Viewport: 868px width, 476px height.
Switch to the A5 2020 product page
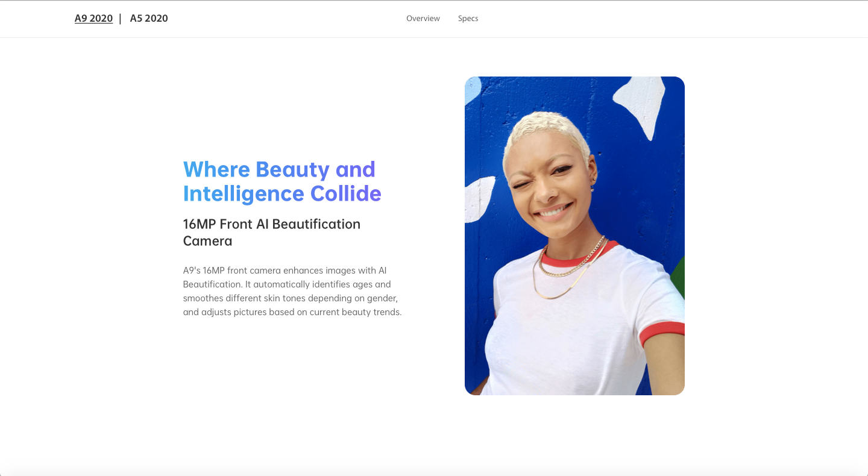click(149, 18)
